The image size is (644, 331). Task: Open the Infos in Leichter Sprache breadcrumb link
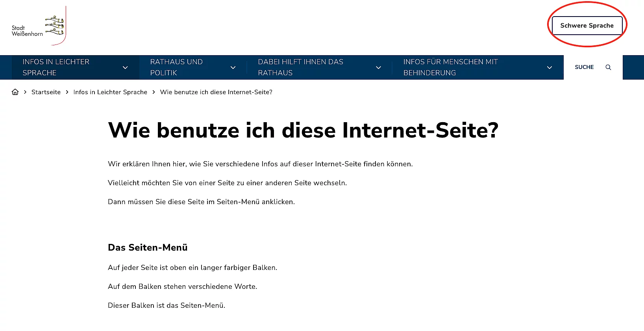[110, 92]
